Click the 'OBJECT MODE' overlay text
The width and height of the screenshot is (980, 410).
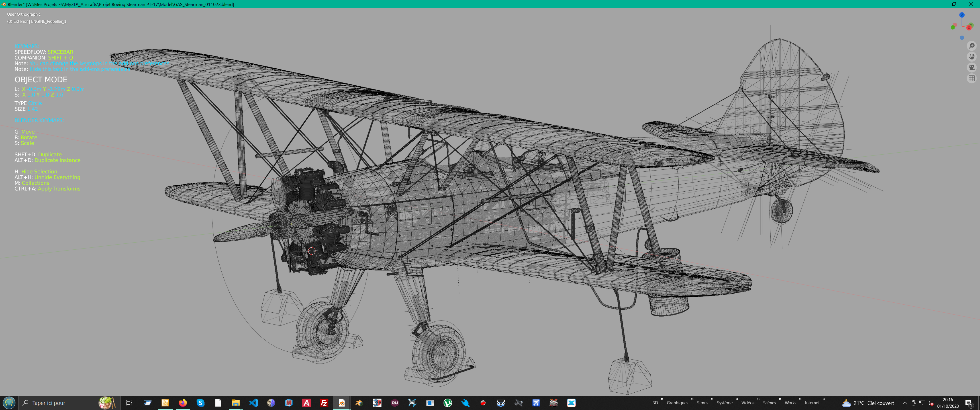(41, 79)
